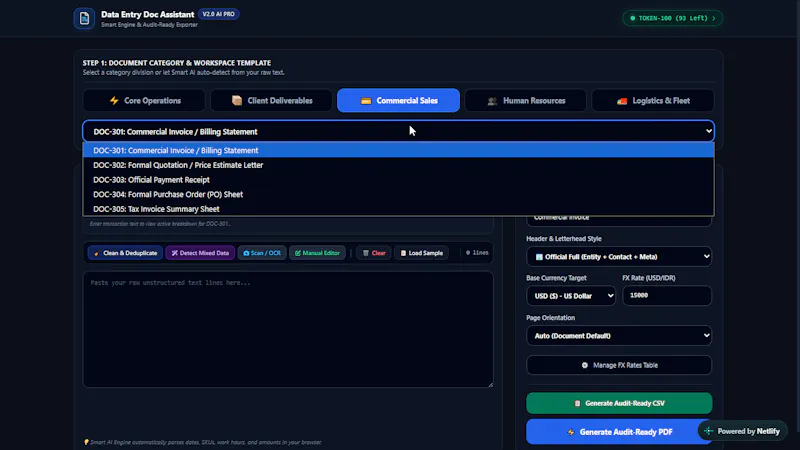The image size is (800, 450).
Task: Switch to Core Operations category tab
Action: coord(144,101)
